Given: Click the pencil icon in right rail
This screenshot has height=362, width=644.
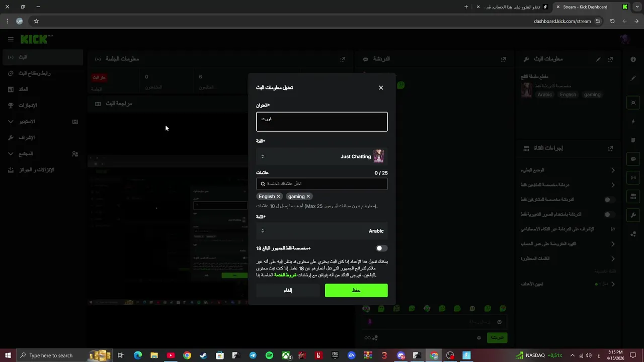Looking at the screenshot, I should coord(633,78).
